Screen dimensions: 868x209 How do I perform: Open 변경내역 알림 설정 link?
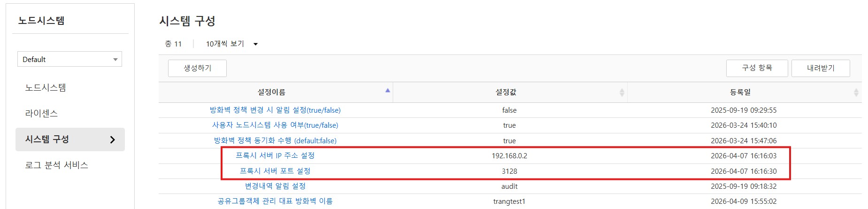click(275, 186)
